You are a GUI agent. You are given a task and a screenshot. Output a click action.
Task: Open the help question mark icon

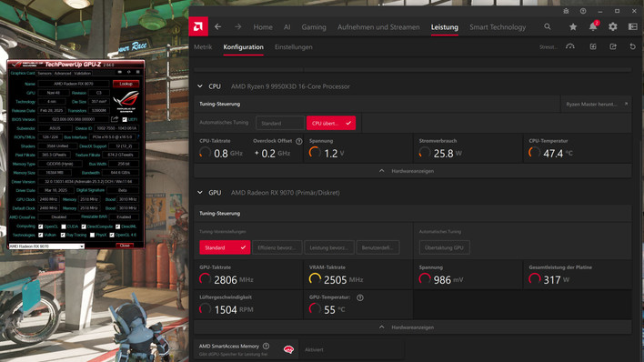click(583, 11)
